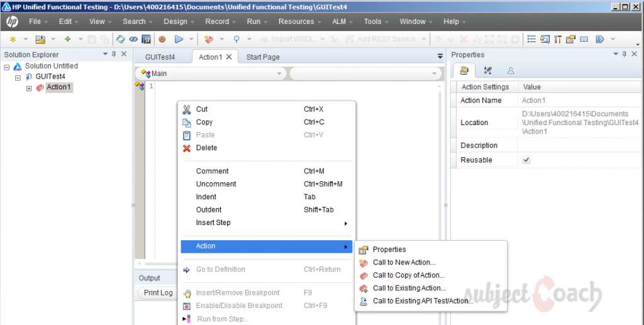Switch to the Start Page tab
This screenshot has height=325, width=644.
click(263, 57)
